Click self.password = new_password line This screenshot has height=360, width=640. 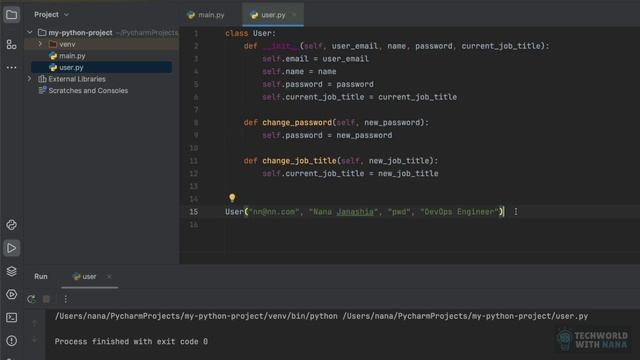click(327, 136)
